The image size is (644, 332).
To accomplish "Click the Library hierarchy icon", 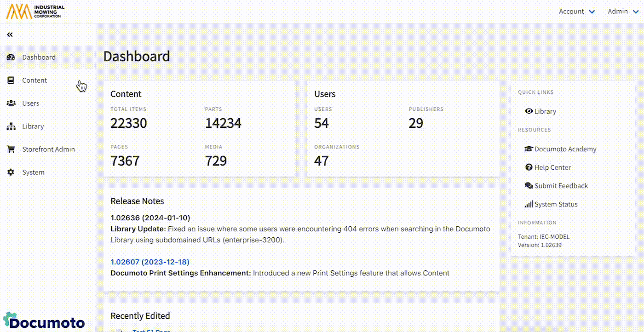I will pos(11,126).
